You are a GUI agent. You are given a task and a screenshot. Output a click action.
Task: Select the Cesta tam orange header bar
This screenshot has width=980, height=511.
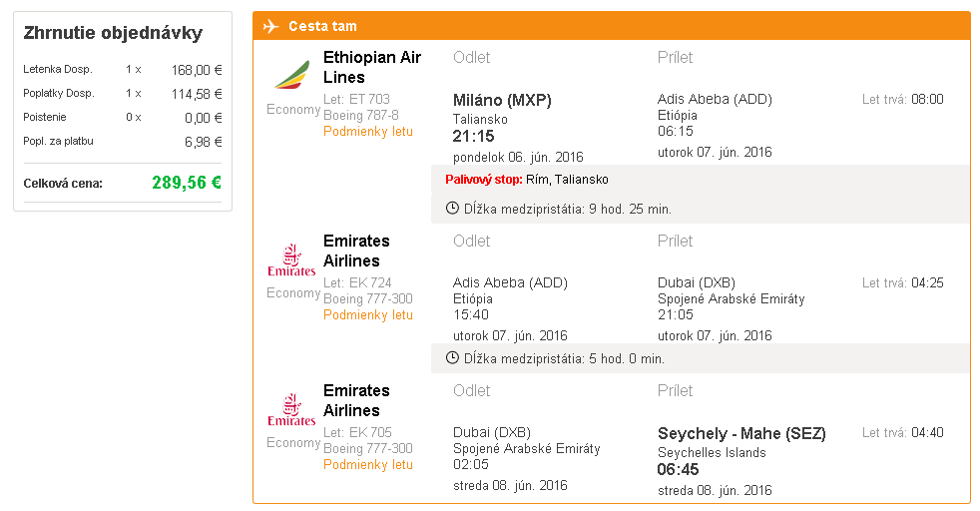(x=612, y=26)
